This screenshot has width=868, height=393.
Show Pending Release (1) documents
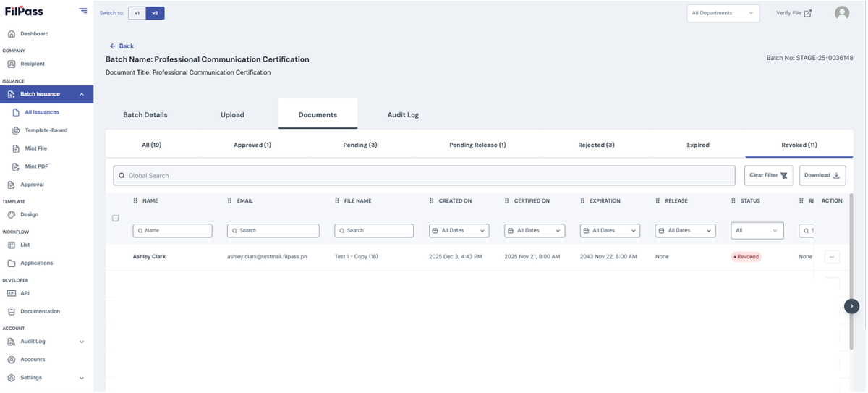coord(477,145)
